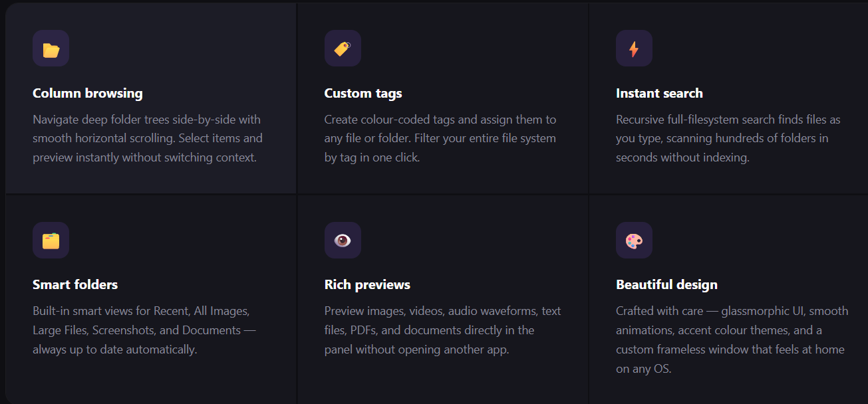
Task: Open the Smart folders heading
Action: tap(75, 284)
